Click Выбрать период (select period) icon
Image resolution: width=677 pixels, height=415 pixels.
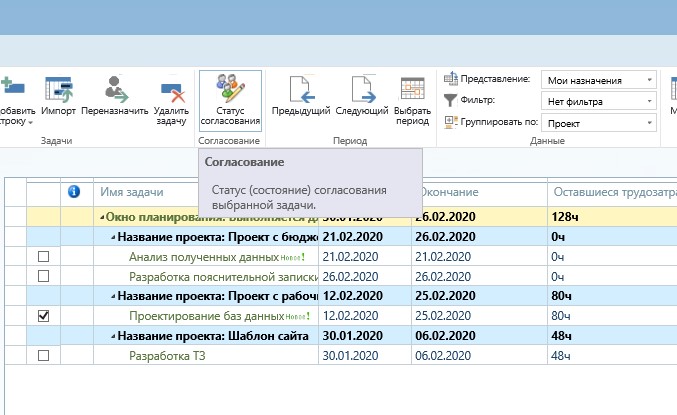click(413, 98)
